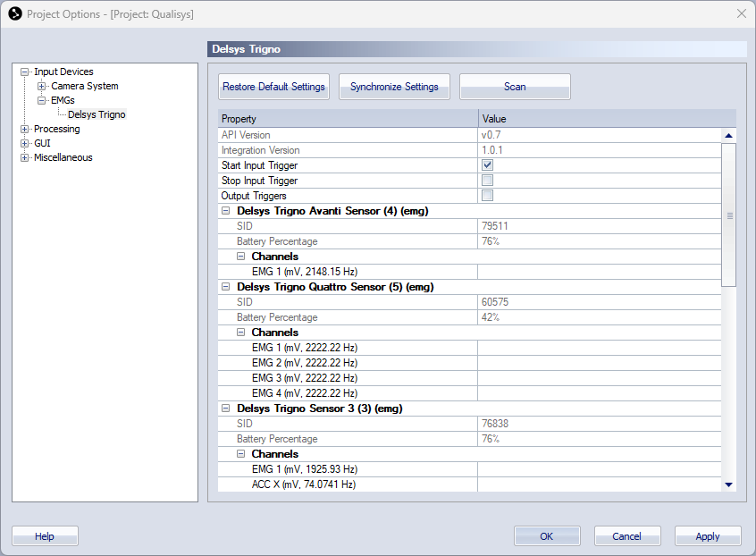Collapse the Delsys Trigno Avanti Sensor (4) group
Image resolution: width=756 pixels, height=556 pixels.
point(226,211)
